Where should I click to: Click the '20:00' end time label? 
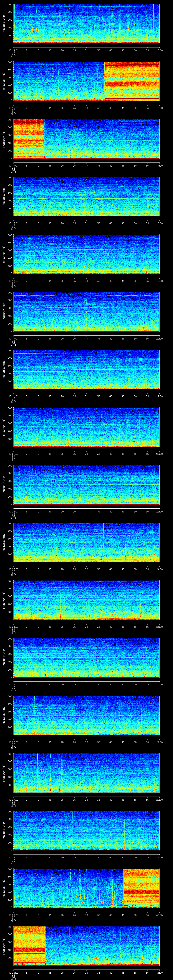point(159,339)
